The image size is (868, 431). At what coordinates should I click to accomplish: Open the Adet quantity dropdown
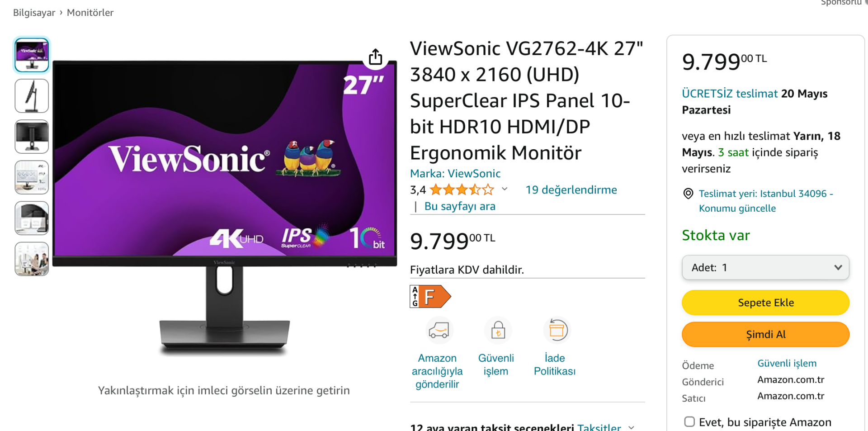point(765,267)
